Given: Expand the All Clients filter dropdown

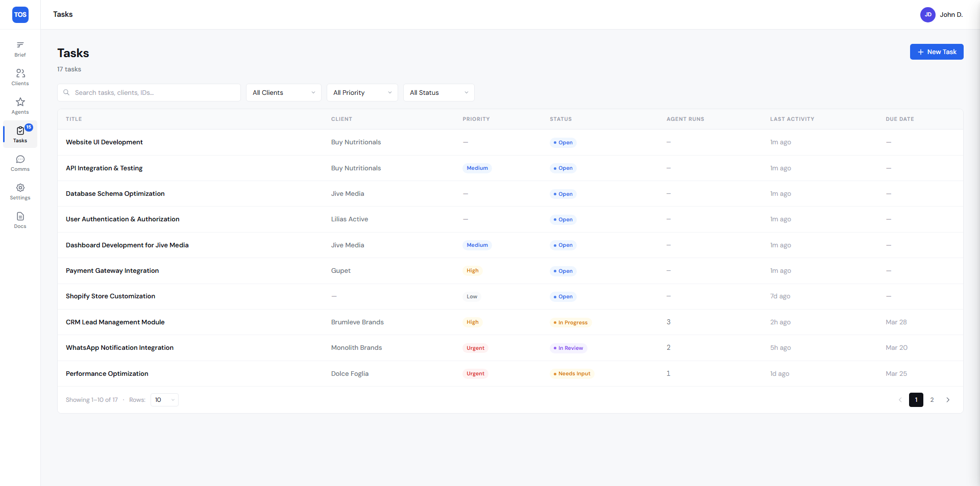Looking at the screenshot, I should tap(284, 92).
